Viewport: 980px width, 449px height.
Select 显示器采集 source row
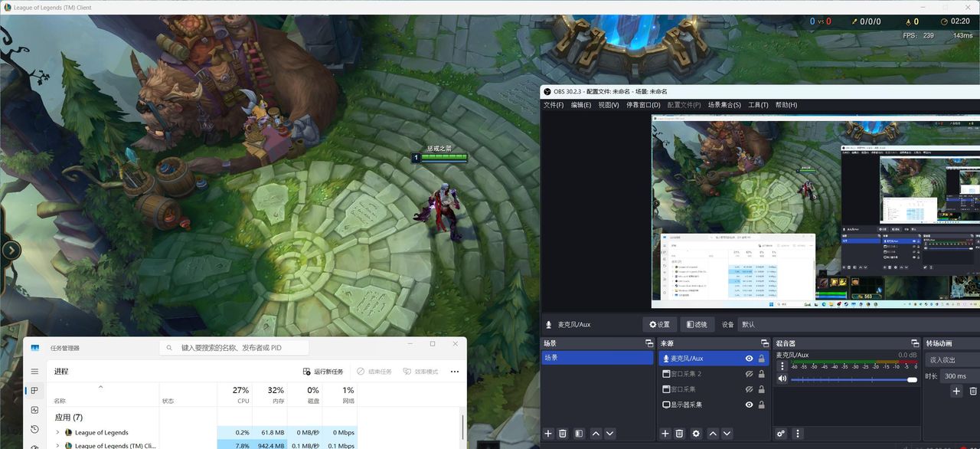(712, 405)
